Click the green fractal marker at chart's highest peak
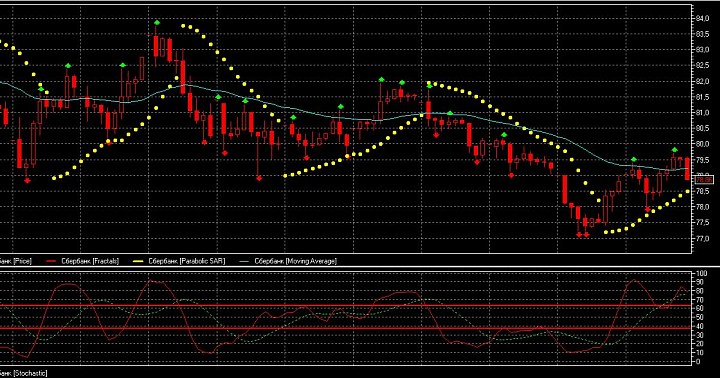 tap(157, 23)
